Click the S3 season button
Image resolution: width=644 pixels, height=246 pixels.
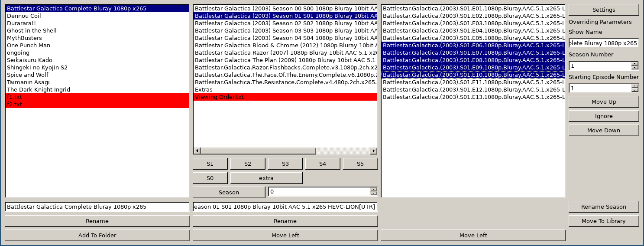tap(285, 164)
